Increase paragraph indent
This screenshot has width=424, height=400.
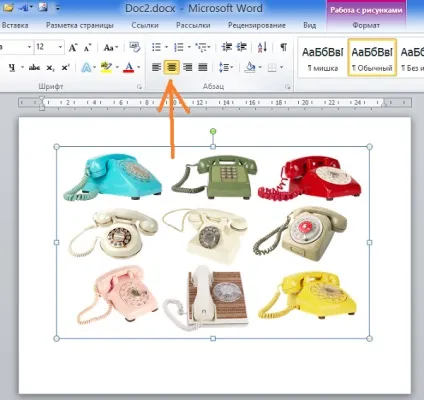tap(242, 47)
